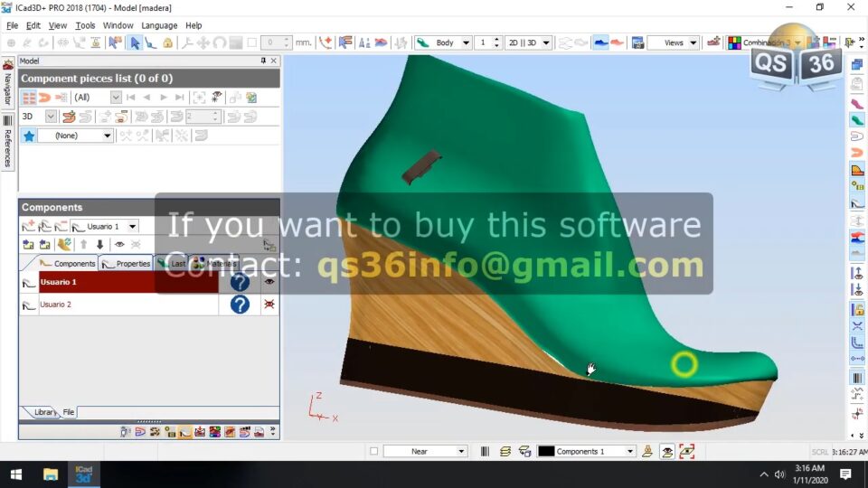Click the move component down arrow
The height and width of the screenshot is (488, 868).
click(99, 244)
